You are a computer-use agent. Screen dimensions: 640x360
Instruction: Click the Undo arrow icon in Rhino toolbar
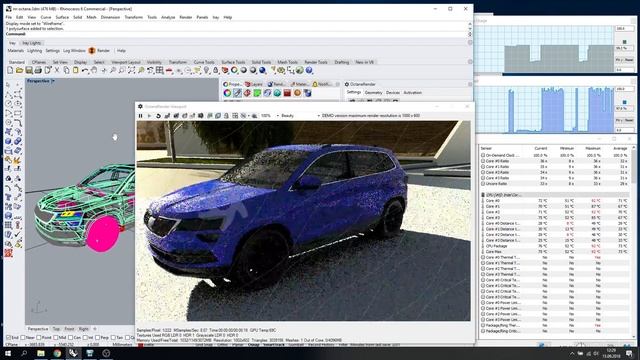point(85,71)
